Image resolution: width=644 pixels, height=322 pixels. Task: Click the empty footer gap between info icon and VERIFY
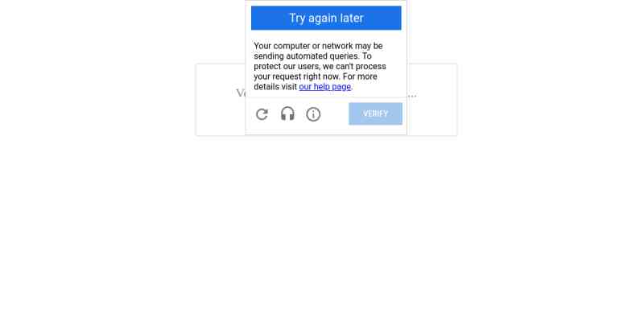tap(335, 114)
